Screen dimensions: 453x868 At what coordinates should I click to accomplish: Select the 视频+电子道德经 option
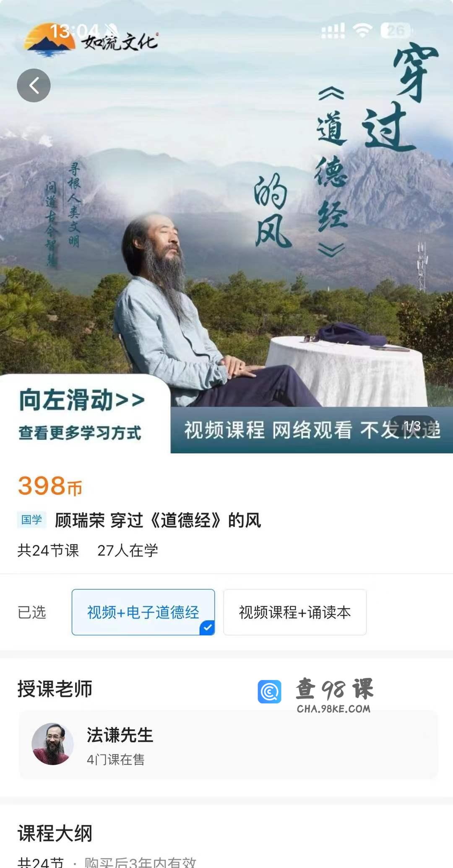143,612
